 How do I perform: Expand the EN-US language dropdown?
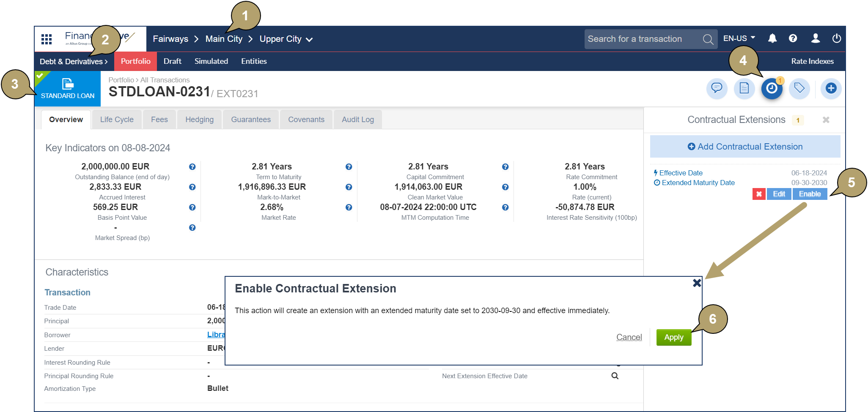[739, 38]
